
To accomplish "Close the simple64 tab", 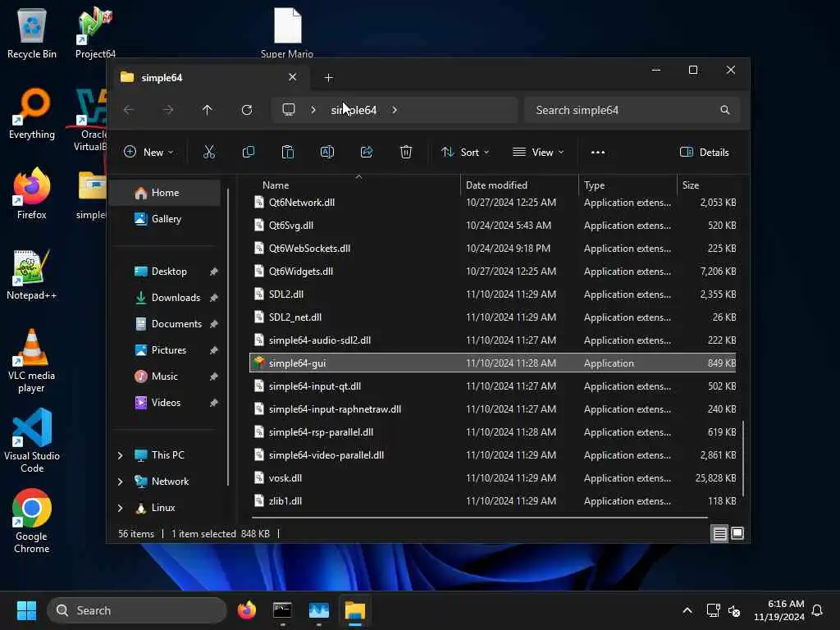I will 293,77.
